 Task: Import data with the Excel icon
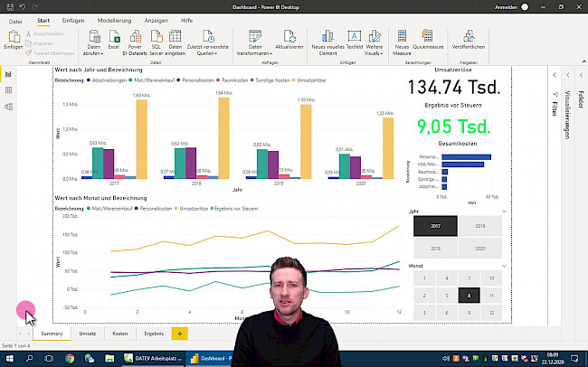click(x=114, y=40)
